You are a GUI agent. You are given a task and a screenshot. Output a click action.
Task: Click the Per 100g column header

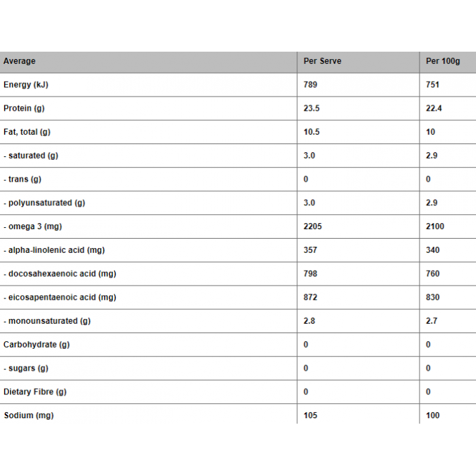click(x=443, y=61)
